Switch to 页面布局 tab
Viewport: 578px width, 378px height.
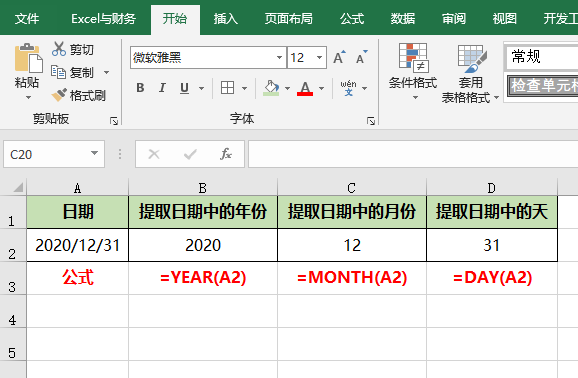pos(289,18)
